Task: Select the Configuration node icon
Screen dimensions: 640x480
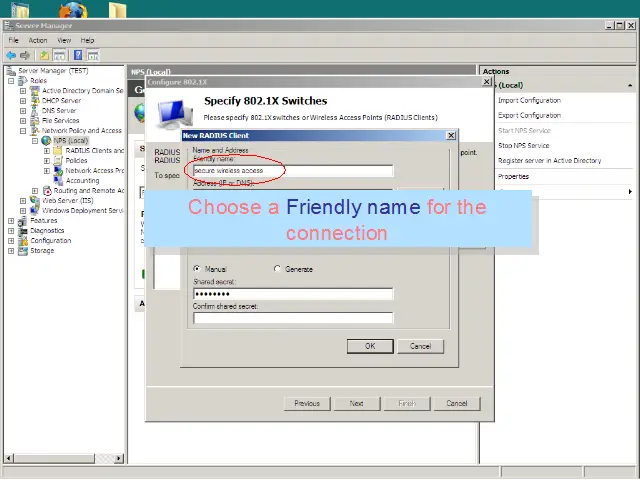Action: pos(23,240)
